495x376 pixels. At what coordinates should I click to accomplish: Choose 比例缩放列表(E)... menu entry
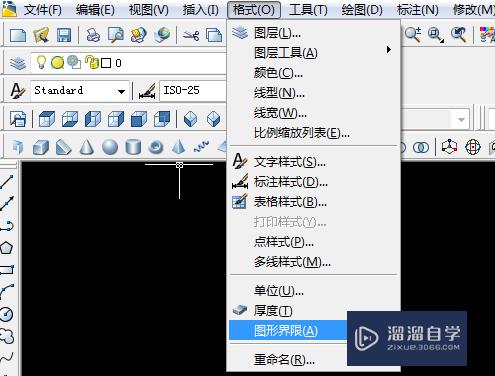click(313, 133)
